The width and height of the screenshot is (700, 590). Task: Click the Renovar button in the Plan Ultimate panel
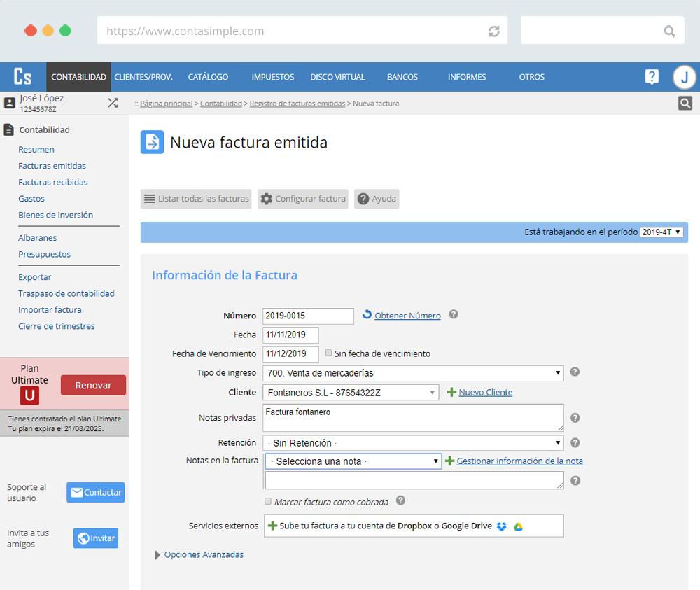[93, 385]
